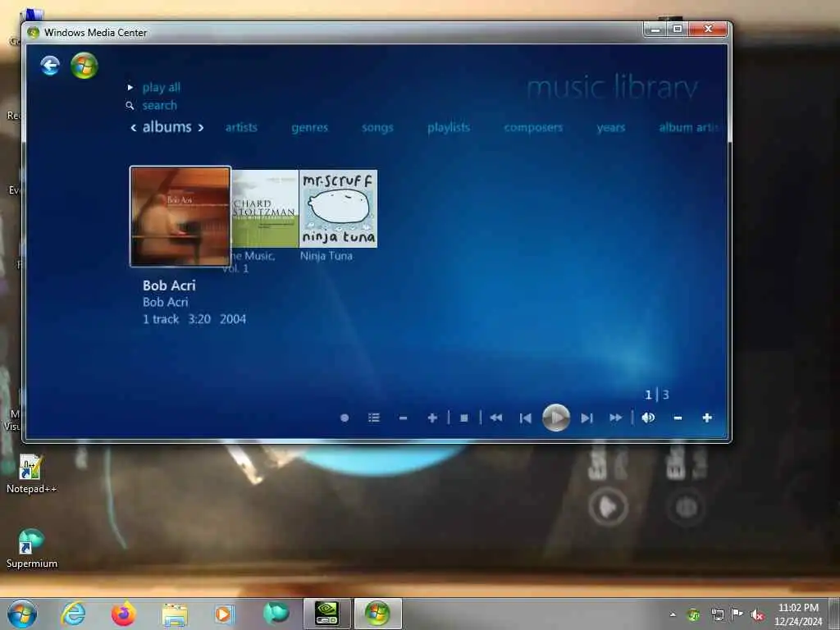The width and height of the screenshot is (840, 630).
Task: Switch to the years view
Action: pos(611,127)
